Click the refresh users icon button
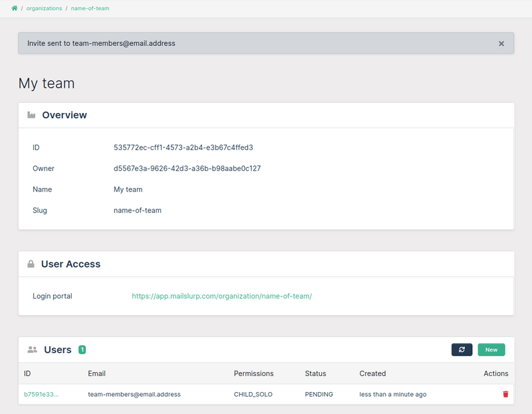Screen dimensions: 532x414 coord(462,350)
